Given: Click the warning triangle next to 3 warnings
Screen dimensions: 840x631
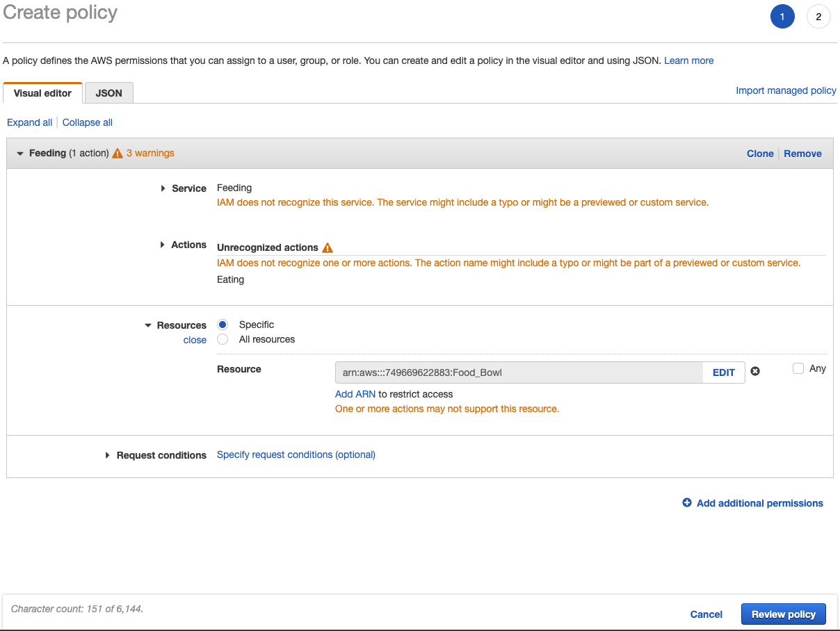Looking at the screenshot, I should [x=118, y=153].
